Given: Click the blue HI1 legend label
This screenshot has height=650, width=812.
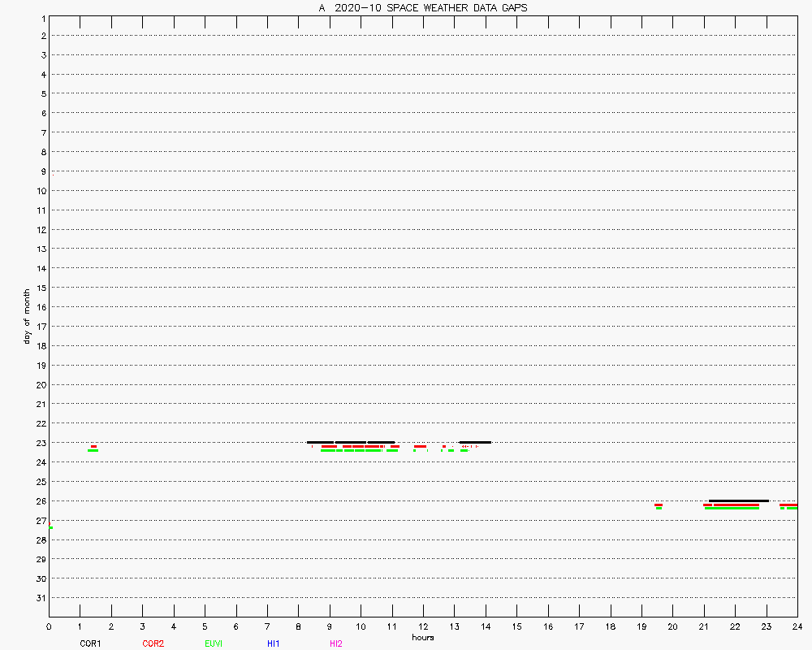Looking at the screenshot, I should pos(274,643).
